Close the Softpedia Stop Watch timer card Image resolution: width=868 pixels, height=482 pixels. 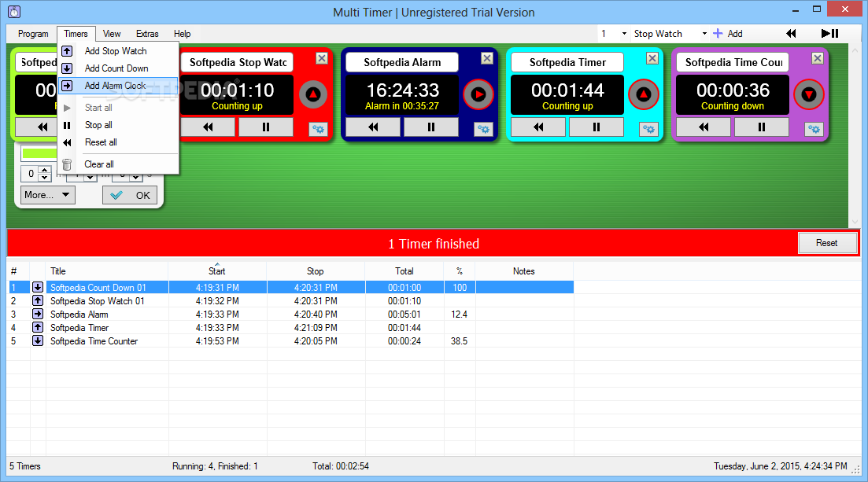[322, 58]
